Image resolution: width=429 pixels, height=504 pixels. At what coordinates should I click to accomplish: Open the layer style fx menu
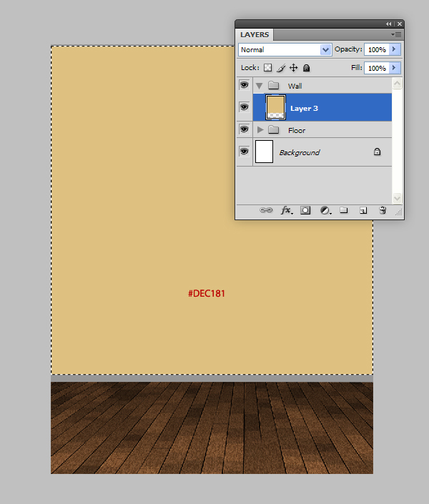tap(286, 211)
